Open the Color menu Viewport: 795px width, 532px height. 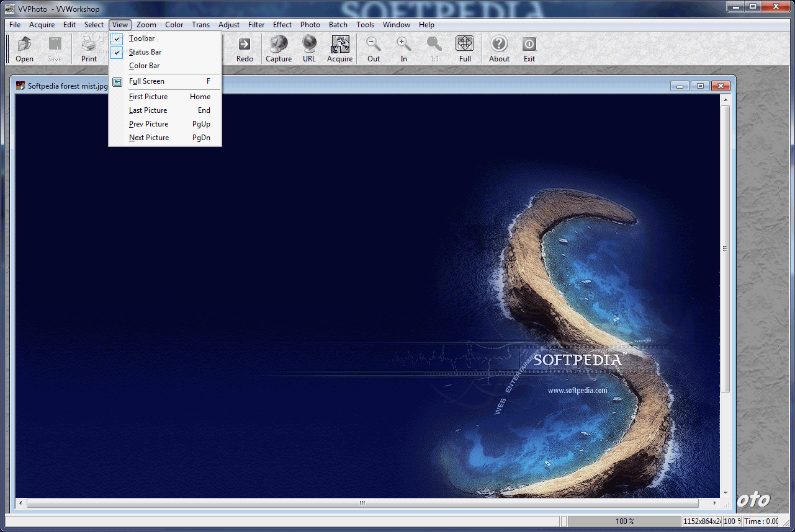point(174,25)
